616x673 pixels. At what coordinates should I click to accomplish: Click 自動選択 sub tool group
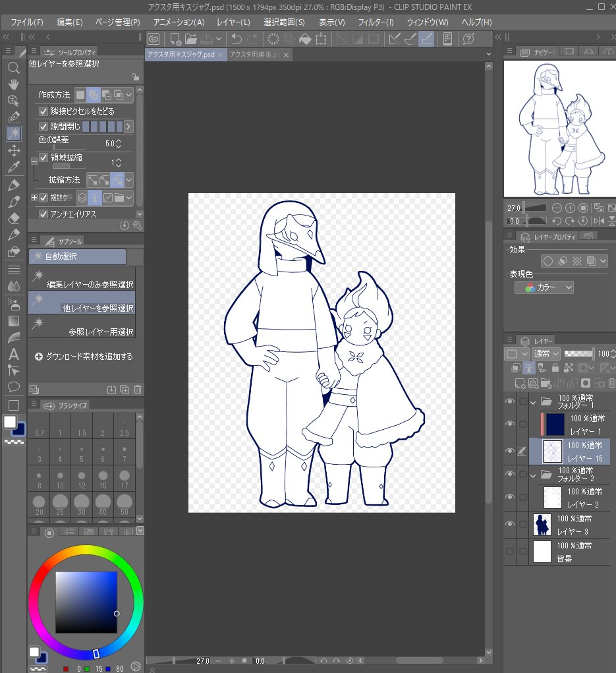click(x=78, y=256)
